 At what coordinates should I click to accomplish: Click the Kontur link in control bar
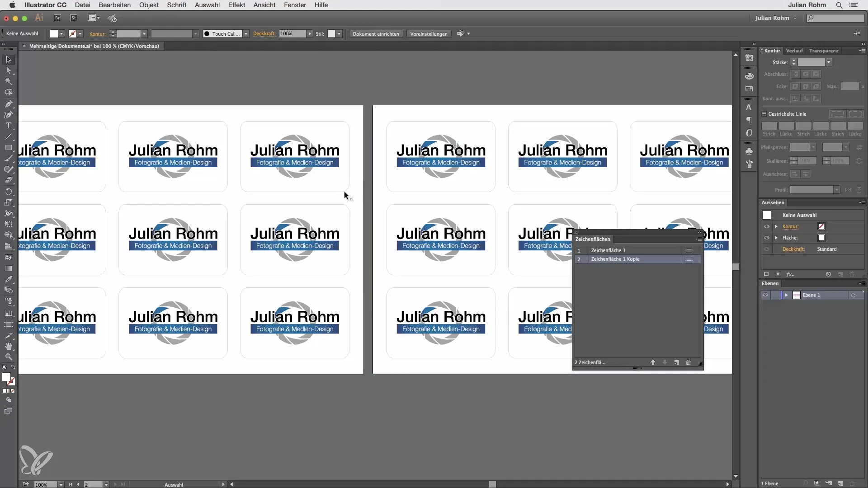click(97, 34)
